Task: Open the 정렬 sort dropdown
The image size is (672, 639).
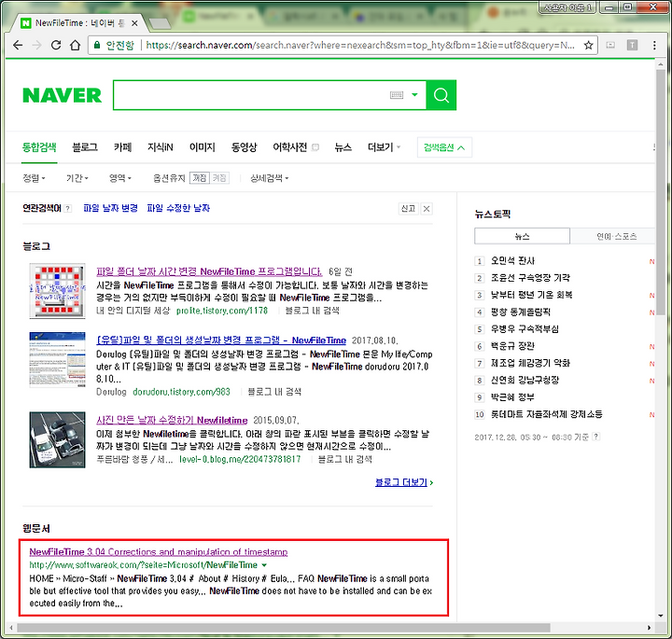Action: coord(34,178)
